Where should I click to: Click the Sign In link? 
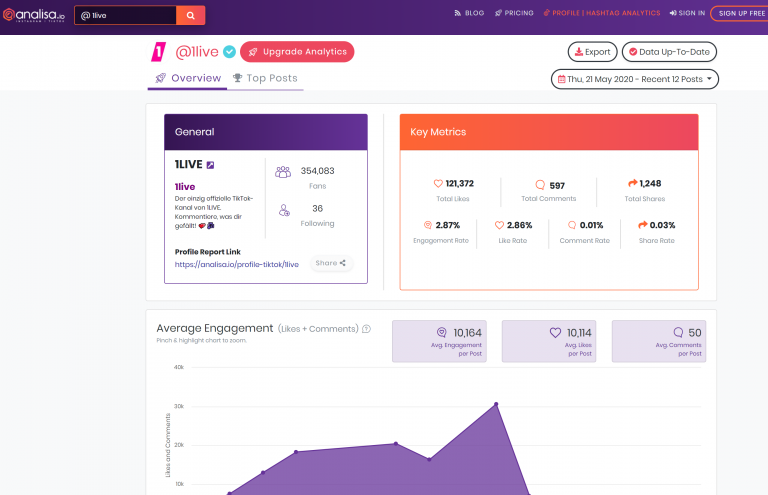coord(687,13)
